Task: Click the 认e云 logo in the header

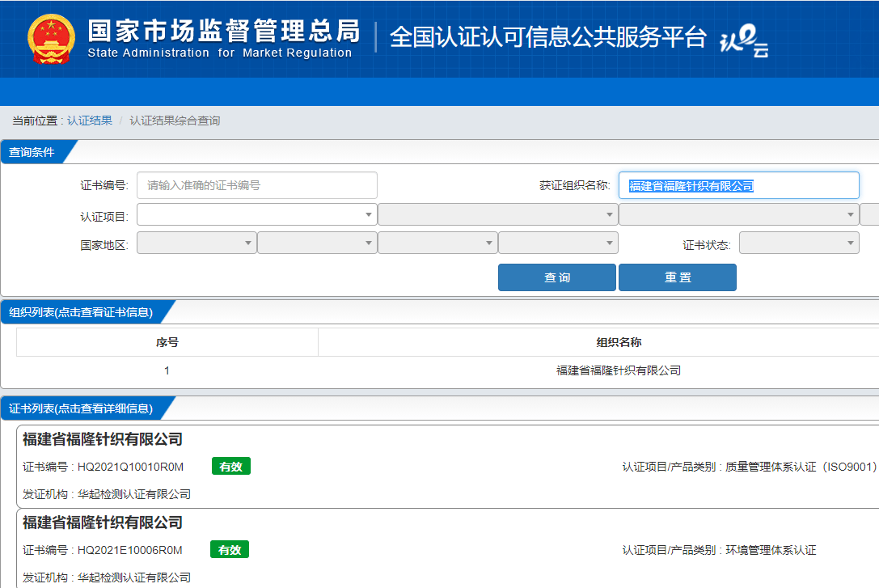Action: tap(744, 41)
